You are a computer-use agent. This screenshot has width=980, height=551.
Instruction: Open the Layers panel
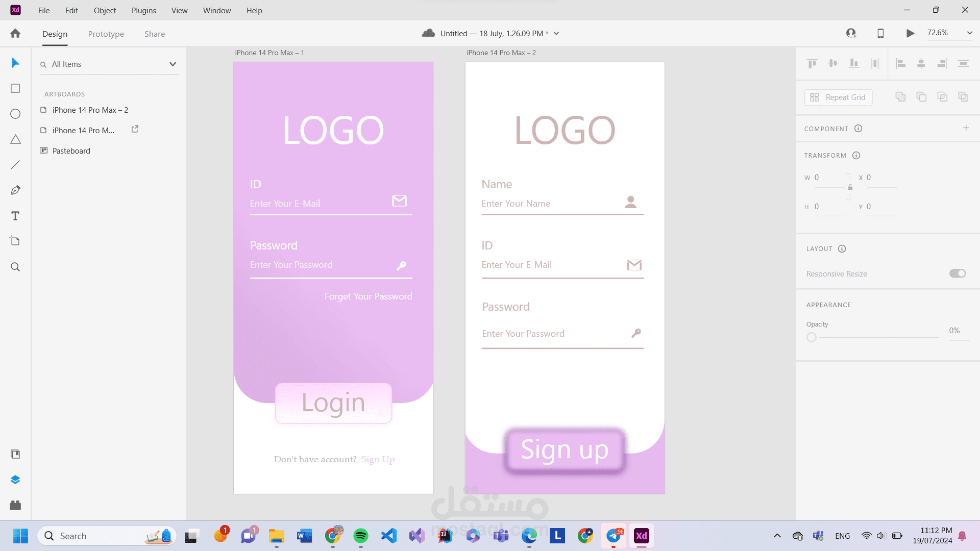click(x=15, y=479)
